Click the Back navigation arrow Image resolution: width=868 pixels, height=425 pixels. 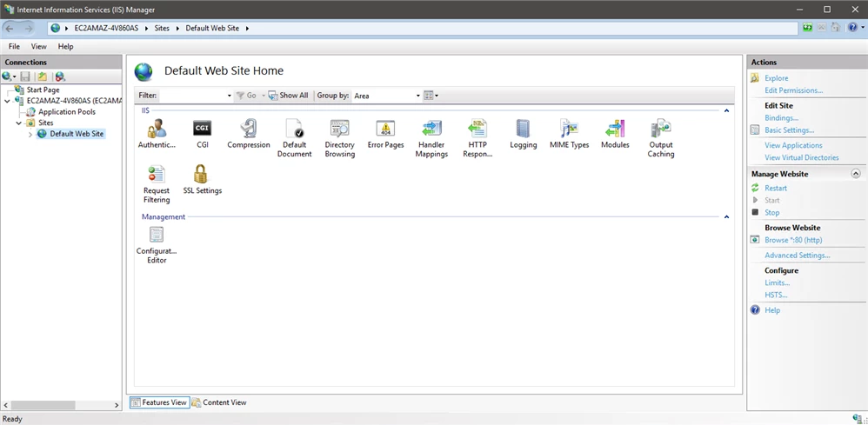coord(10,28)
